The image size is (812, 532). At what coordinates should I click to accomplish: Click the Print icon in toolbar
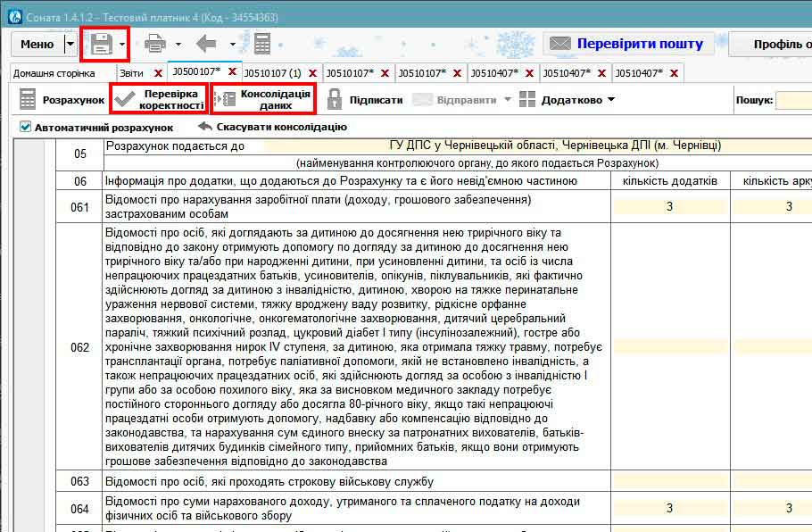(x=155, y=44)
